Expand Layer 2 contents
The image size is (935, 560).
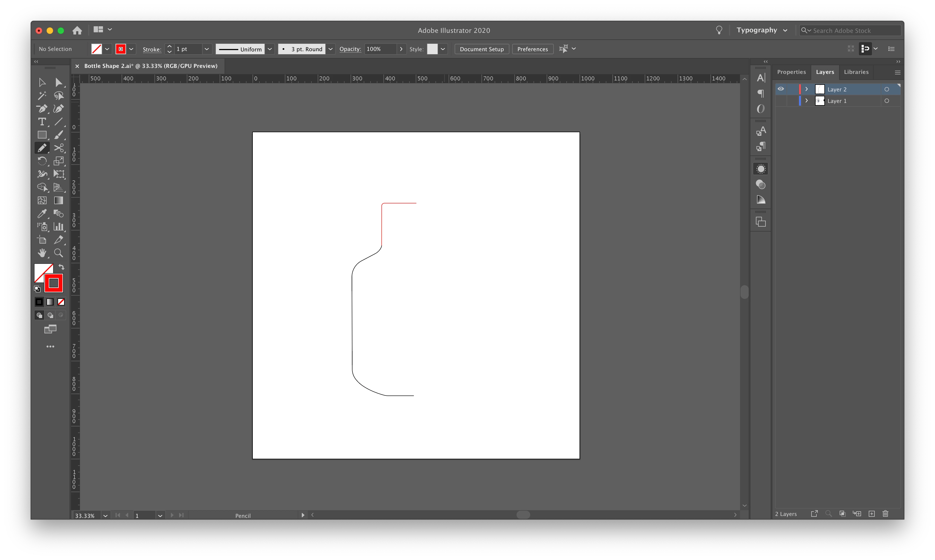click(807, 89)
